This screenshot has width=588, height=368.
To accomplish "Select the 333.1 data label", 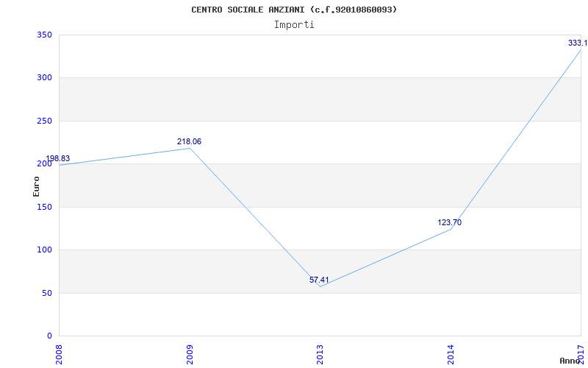I will 578,43.
